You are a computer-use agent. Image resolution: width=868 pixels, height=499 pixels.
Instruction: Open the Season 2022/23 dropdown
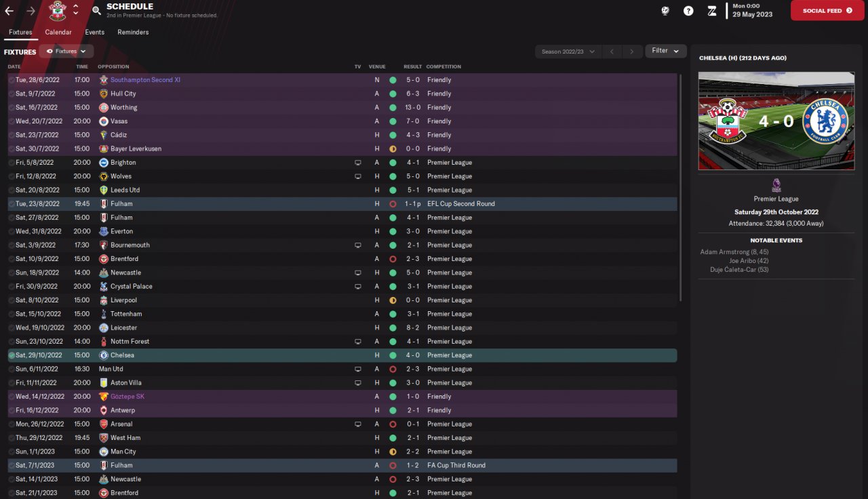[568, 52]
